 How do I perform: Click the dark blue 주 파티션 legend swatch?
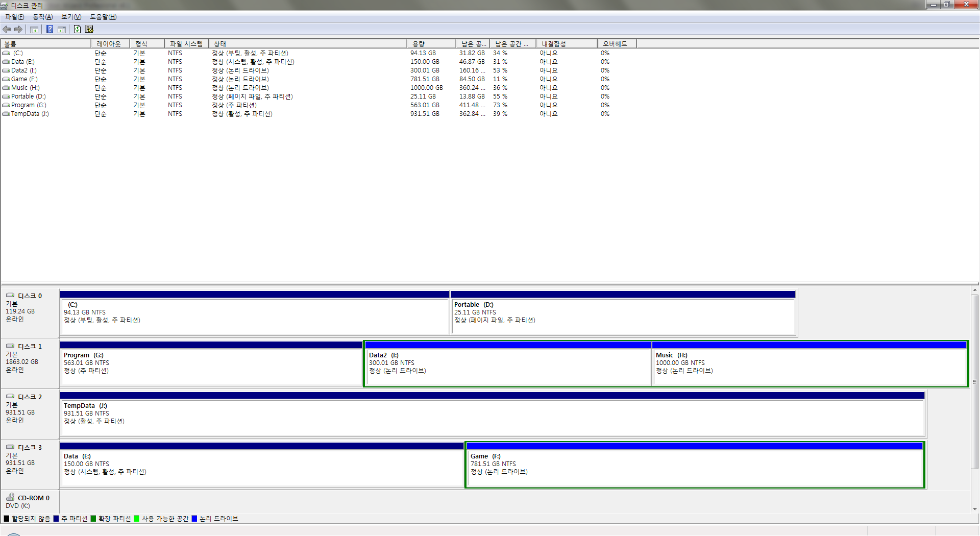pyautogui.click(x=56, y=519)
